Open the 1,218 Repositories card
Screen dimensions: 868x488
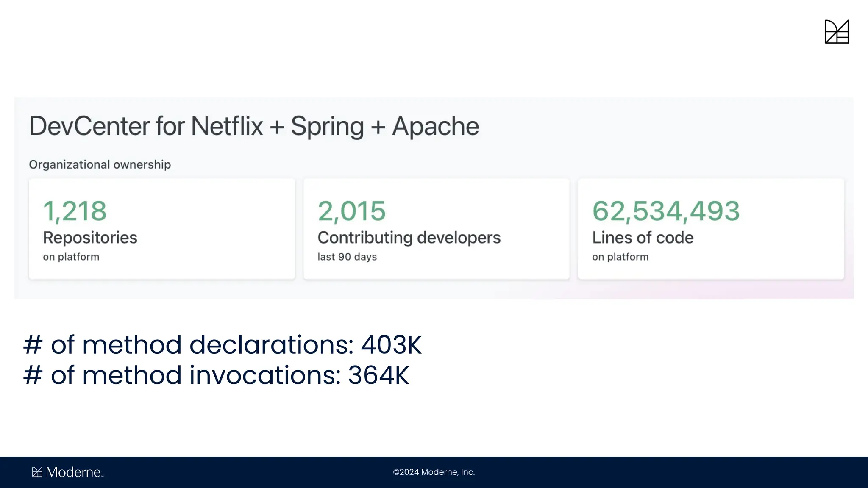click(x=161, y=229)
